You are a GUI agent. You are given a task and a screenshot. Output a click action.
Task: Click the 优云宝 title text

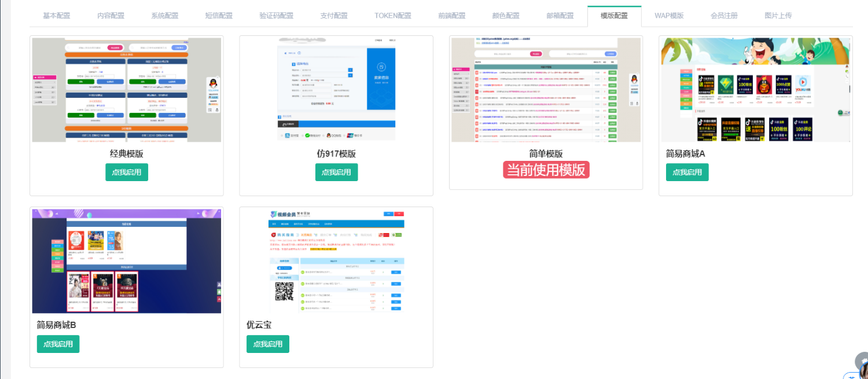click(x=259, y=325)
